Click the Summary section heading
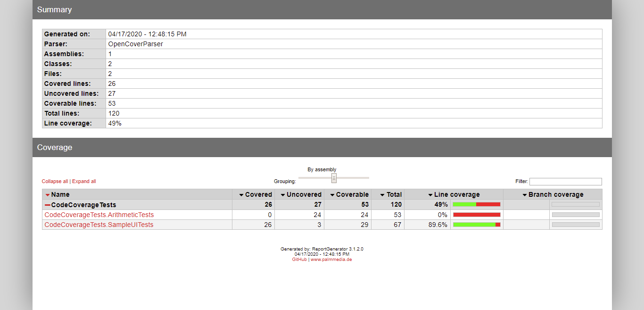 pyautogui.click(x=54, y=9)
